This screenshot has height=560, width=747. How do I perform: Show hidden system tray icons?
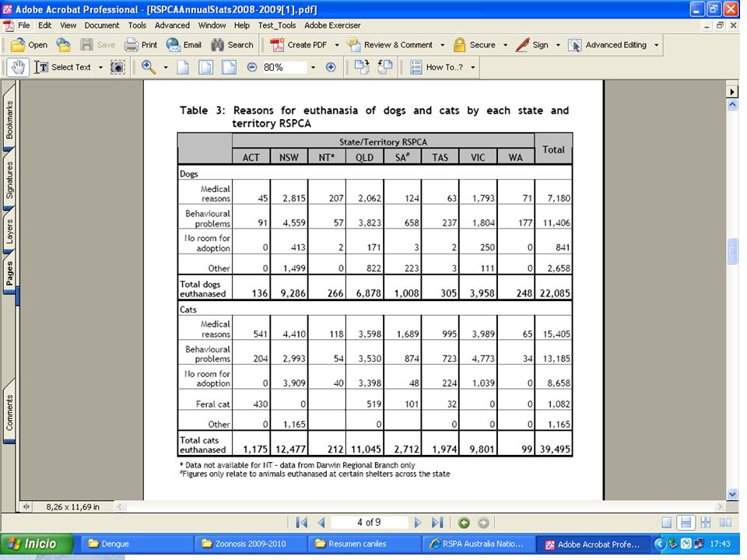[660, 544]
